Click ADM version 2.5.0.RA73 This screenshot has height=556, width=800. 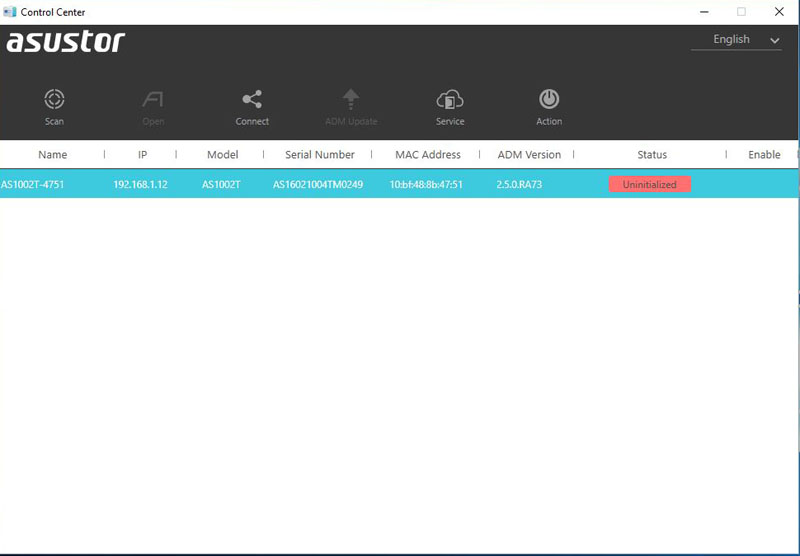tap(519, 184)
